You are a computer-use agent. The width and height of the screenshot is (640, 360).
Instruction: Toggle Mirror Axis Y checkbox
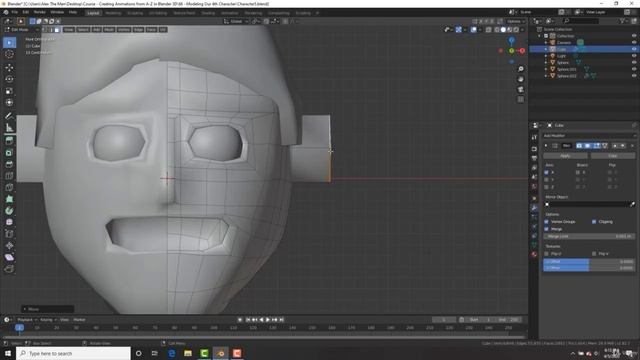(x=547, y=180)
